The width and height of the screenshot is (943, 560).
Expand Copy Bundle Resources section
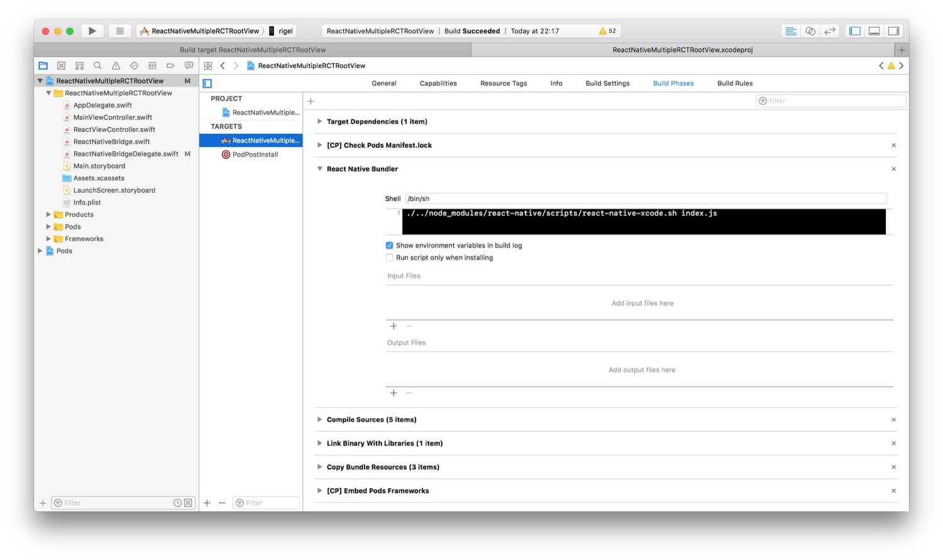tap(319, 467)
